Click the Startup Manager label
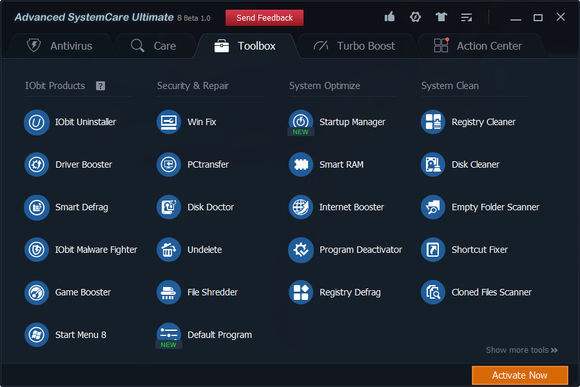 pos(352,122)
